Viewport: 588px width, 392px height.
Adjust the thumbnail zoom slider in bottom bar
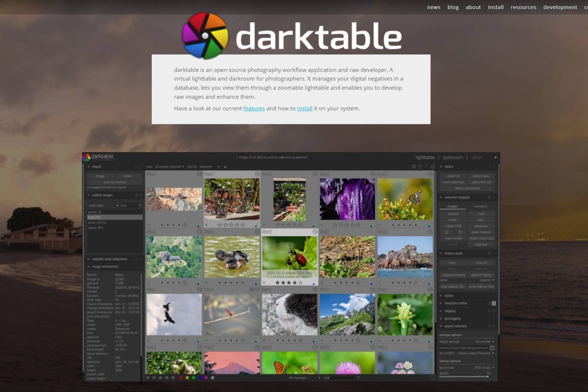[x=339, y=378]
